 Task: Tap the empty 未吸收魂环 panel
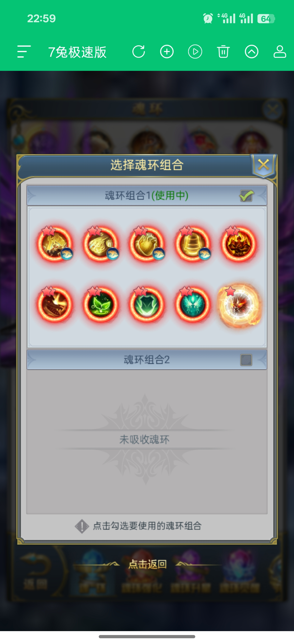tap(147, 442)
